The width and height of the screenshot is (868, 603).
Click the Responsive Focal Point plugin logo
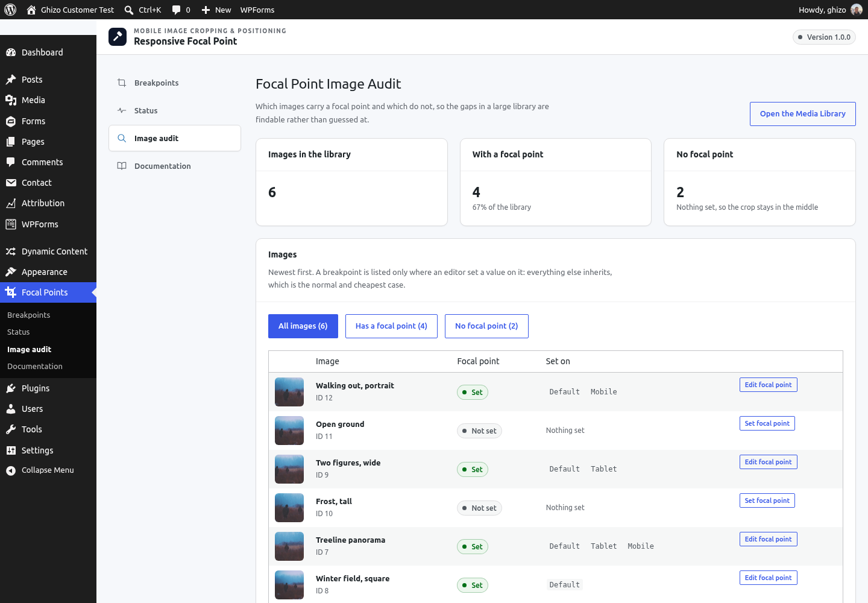pos(118,37)
